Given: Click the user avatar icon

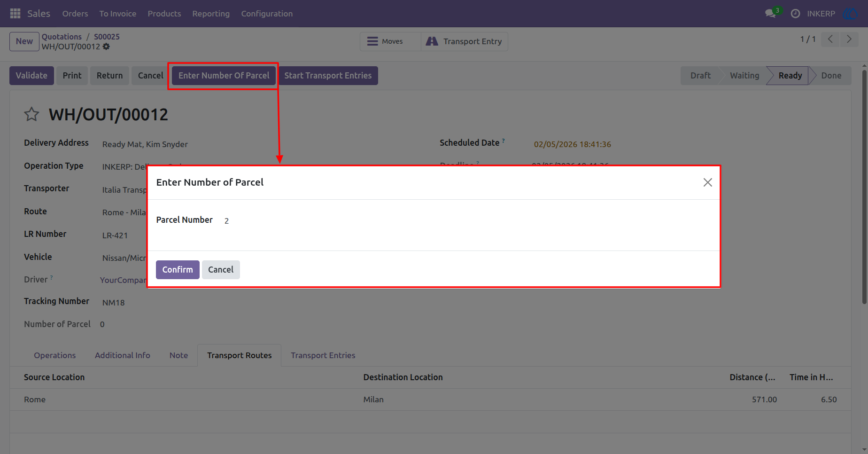Looking at the screenshot, I should point(851,14).
